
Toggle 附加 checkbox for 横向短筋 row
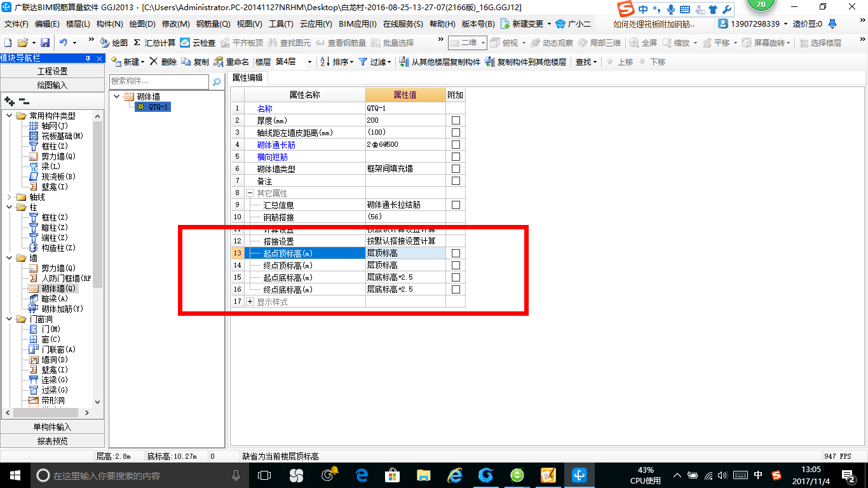pyautogui.click(x=455, y=156)
